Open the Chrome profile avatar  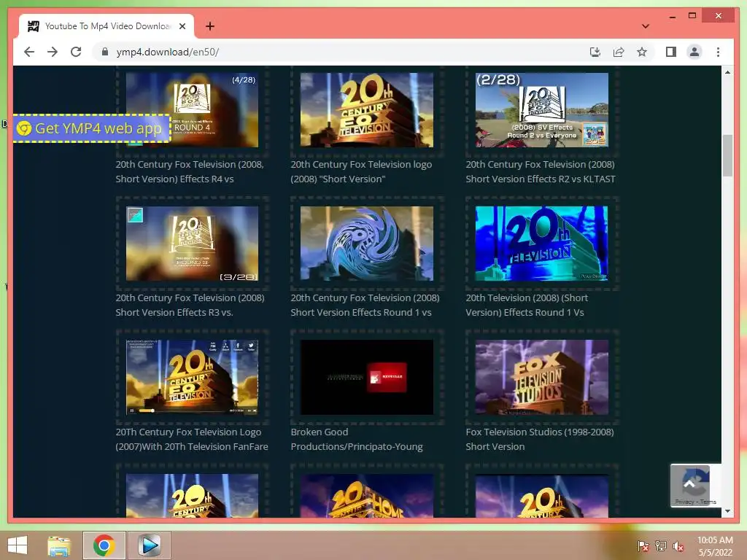[694, 52]
